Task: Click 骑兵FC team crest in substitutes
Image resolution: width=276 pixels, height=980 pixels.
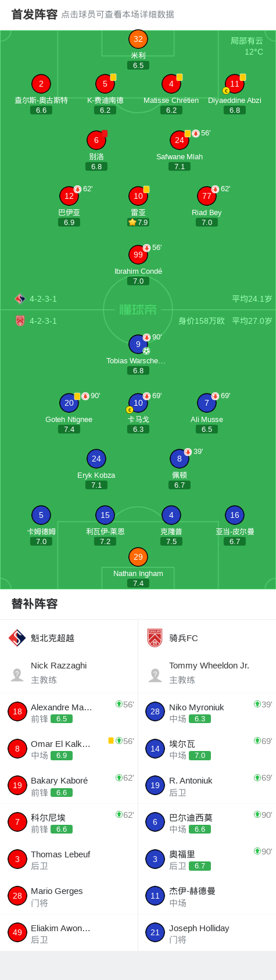Action: click(155, 638)
